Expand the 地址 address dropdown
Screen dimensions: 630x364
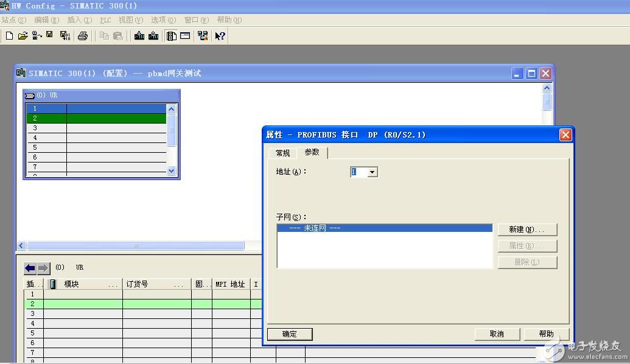[373, 172]
